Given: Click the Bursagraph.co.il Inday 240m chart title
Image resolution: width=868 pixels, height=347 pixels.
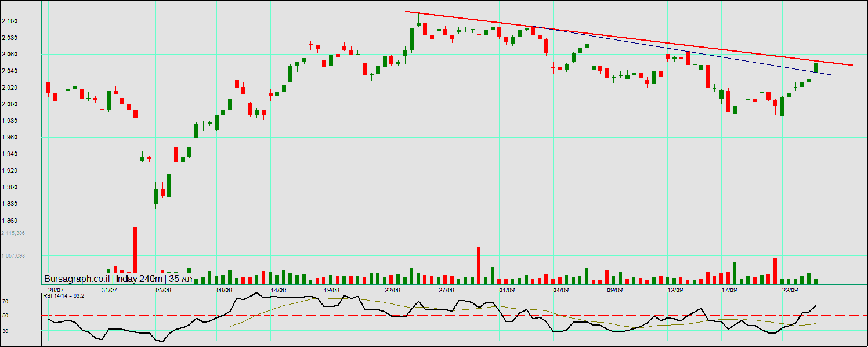Looking at the screenshot, I should 118,279.
